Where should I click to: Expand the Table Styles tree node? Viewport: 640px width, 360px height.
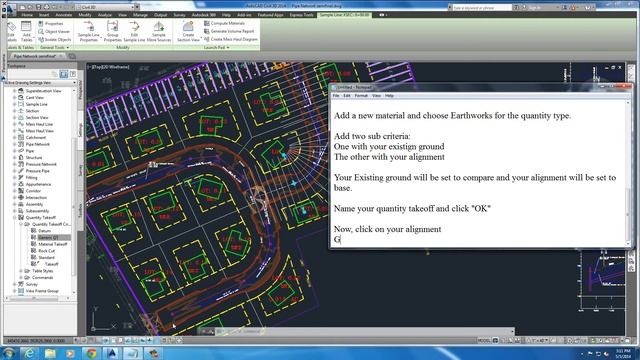tap(21, 271)
